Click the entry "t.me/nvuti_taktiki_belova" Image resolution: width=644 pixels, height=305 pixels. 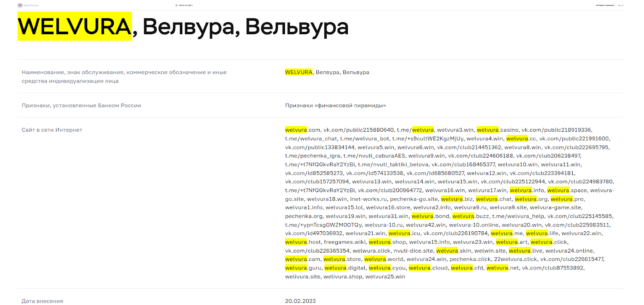point(393,164)
